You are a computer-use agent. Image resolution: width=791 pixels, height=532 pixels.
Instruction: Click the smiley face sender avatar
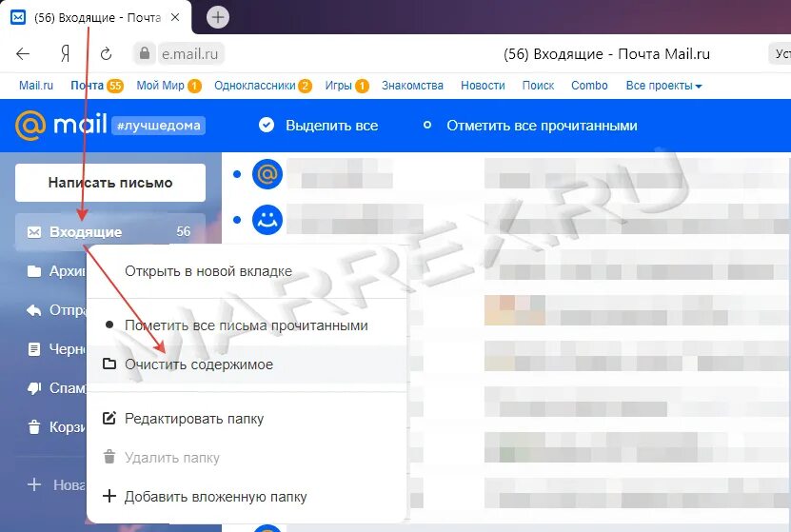pos(267,220)
